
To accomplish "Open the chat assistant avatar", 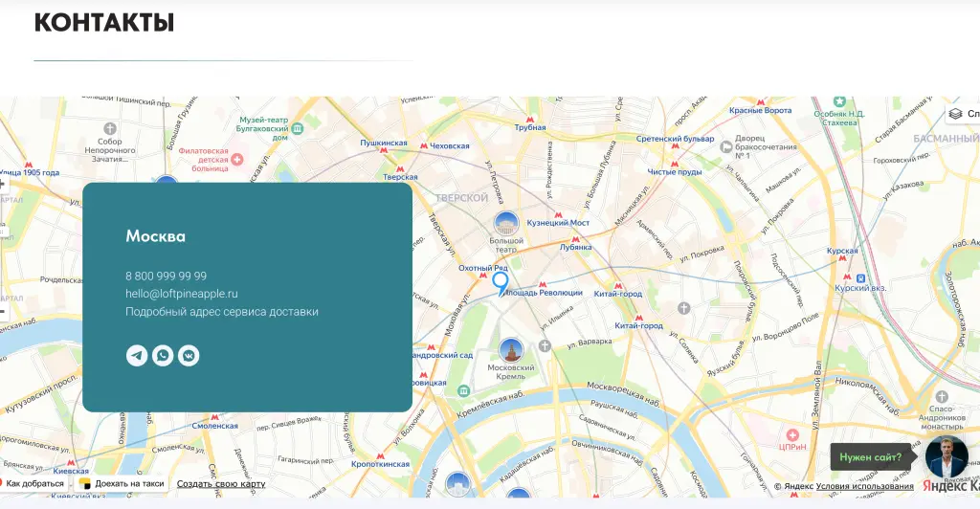I will 947,457.
